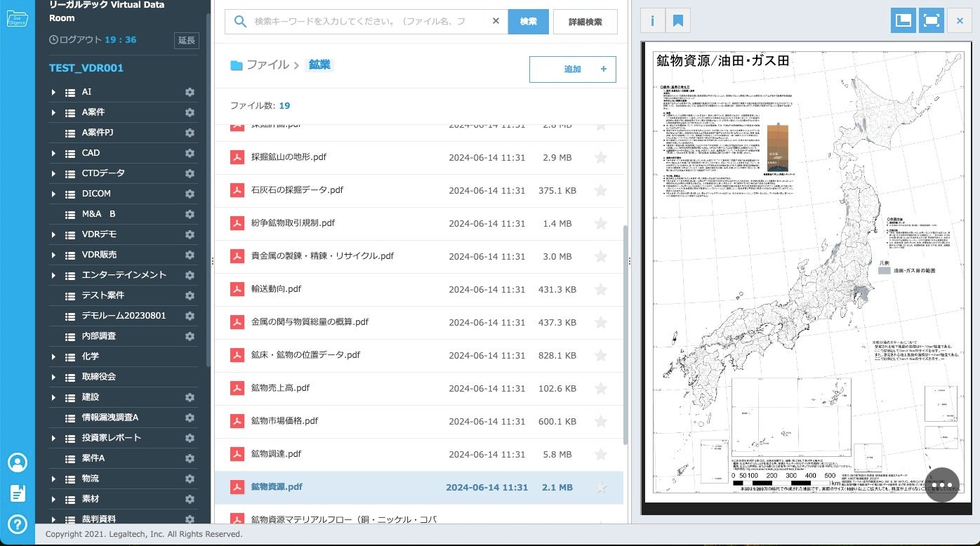
Task: Click the PDF icon of 鉱物調達.pdf
Action: point(237,454)
